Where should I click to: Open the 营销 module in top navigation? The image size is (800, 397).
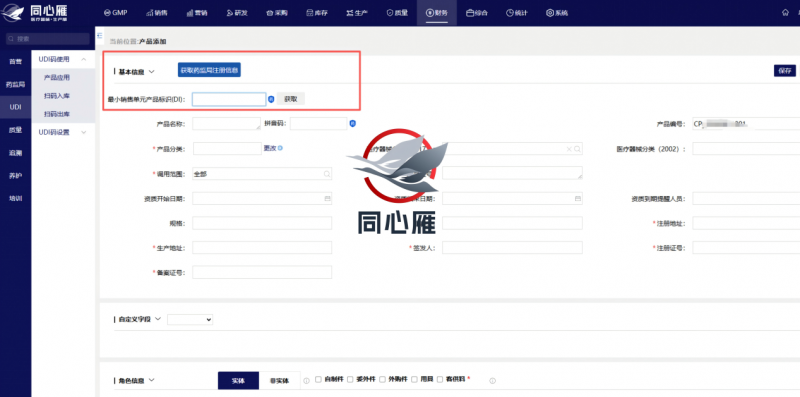(196, 13)
